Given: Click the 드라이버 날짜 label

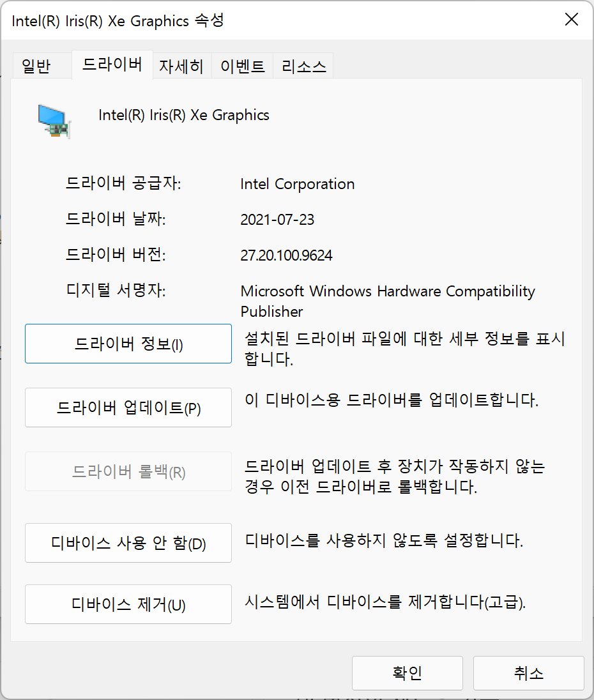Looking at the screenshot, I should pos(116,219).
